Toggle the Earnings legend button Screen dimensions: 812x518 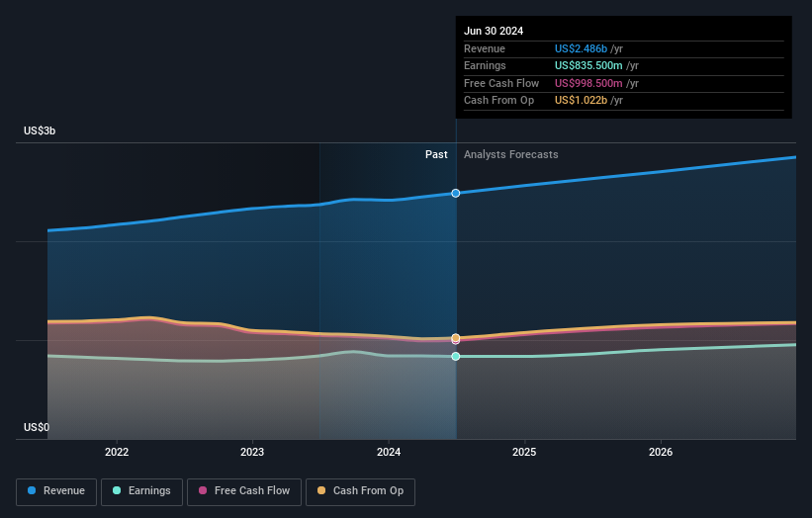pyautogui.click(x=141, y=491)
